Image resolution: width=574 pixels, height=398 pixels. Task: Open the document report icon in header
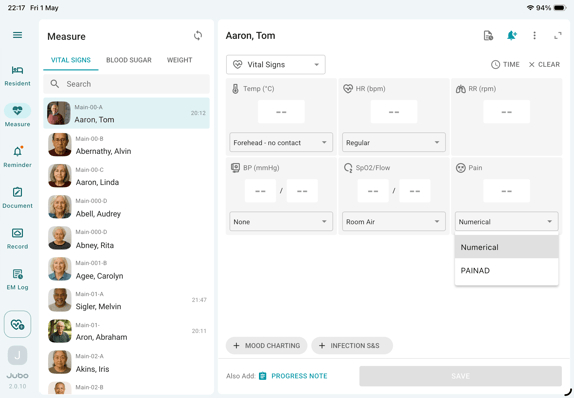point(488,36)
